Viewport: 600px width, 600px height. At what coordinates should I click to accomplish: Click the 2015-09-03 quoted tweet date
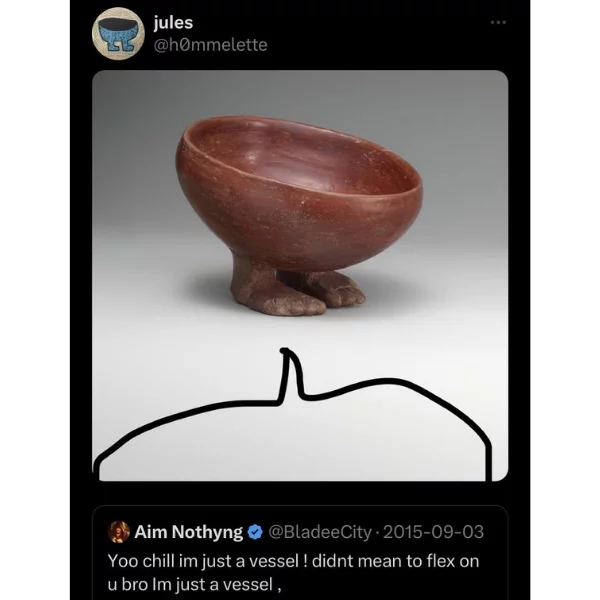coord(434,532)
